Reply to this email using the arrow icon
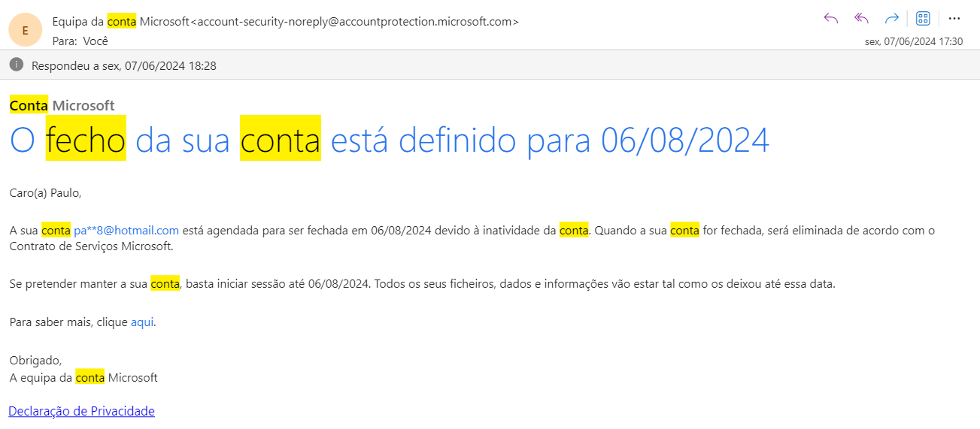This screenshot has height=429, width=980. (831, 19)
